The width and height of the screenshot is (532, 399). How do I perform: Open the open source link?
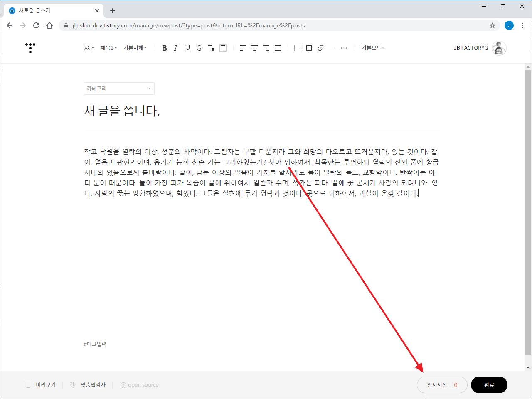[140, 385]
